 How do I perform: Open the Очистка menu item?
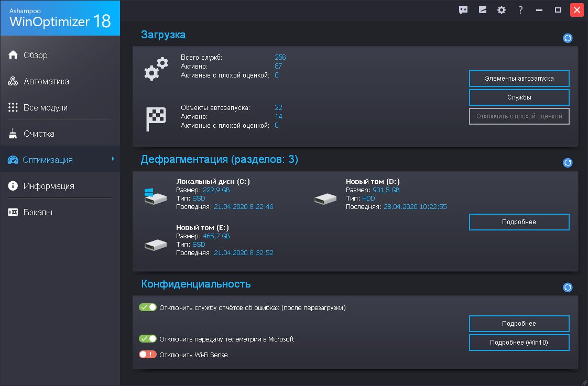click(60, 134)
